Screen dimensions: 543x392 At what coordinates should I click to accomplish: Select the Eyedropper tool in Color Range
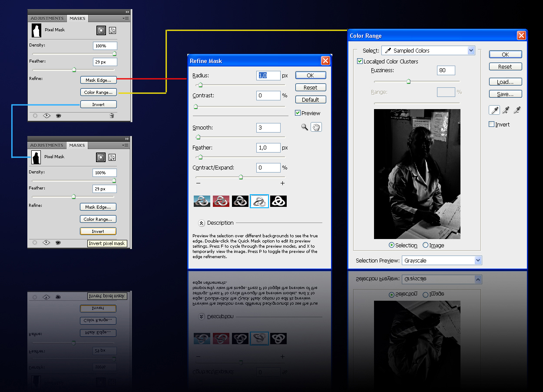[x=494, y=111]
